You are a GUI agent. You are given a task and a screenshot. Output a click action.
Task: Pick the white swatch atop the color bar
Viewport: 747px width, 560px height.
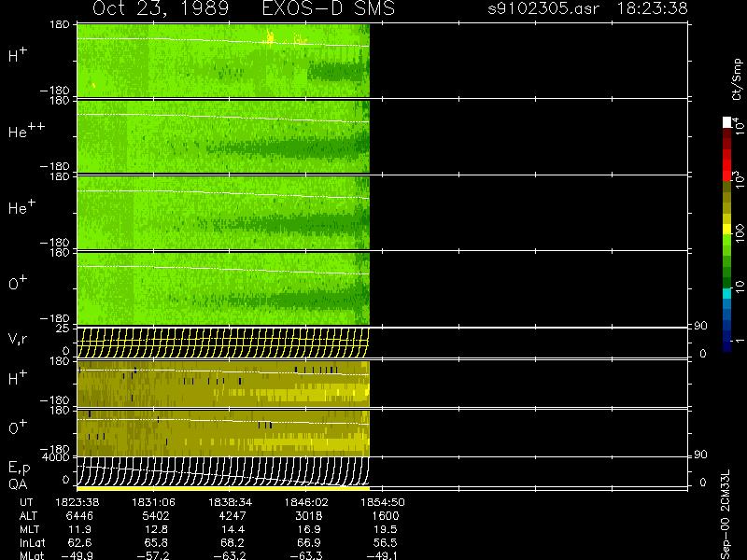(x=727, y=122)
